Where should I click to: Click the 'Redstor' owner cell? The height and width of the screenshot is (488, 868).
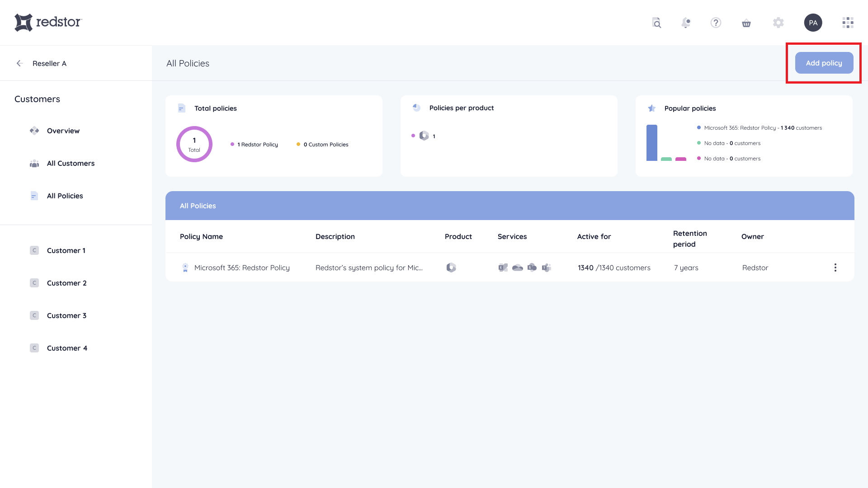[x=755, y=267]
